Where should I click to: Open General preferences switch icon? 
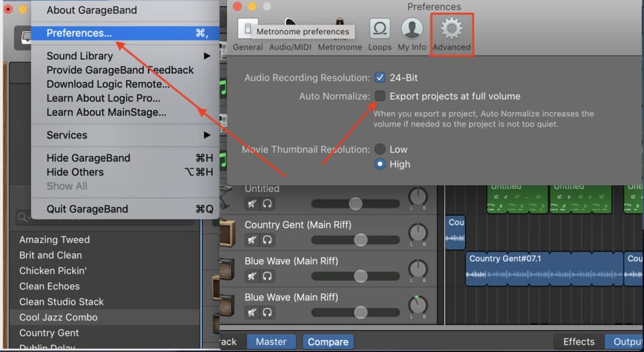coord(247,28)
